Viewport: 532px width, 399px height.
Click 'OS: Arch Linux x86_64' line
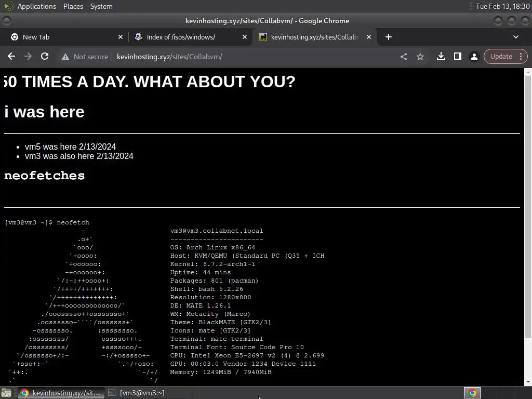tap(212, 247)
